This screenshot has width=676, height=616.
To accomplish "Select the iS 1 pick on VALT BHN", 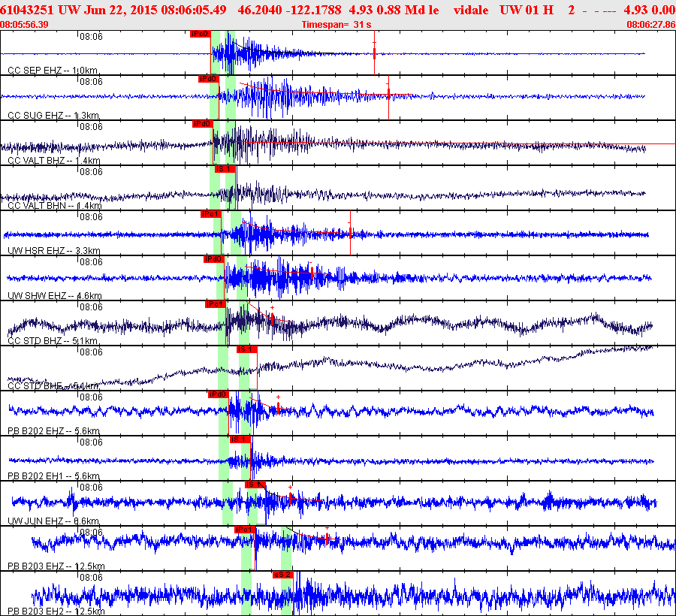I will pyautogui.click(x=225, y=169).
